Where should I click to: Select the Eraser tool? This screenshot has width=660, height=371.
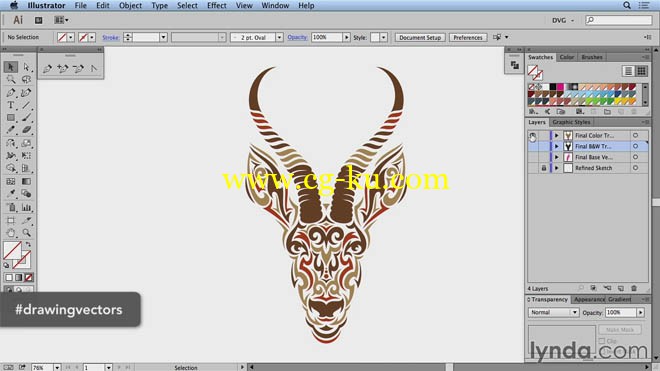(x=27, y=130)
